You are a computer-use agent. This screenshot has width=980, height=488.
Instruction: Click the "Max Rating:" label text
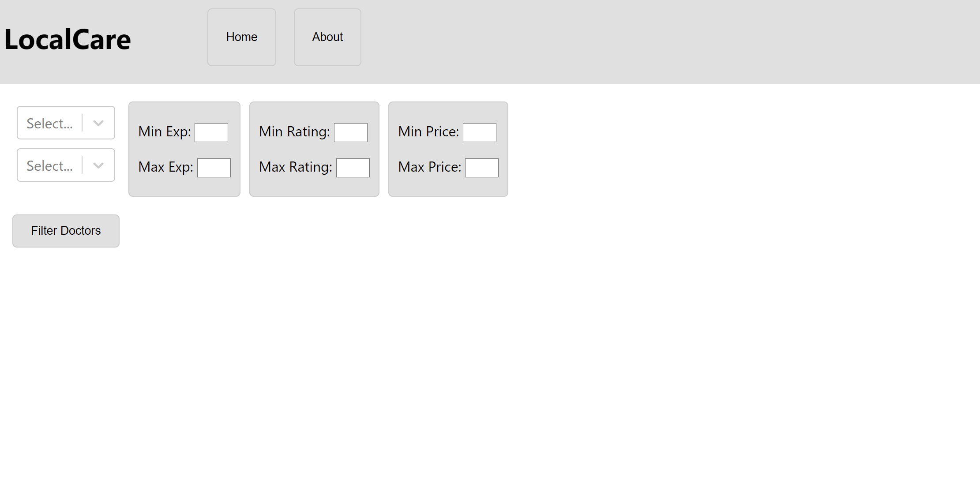tap(296, 167)
